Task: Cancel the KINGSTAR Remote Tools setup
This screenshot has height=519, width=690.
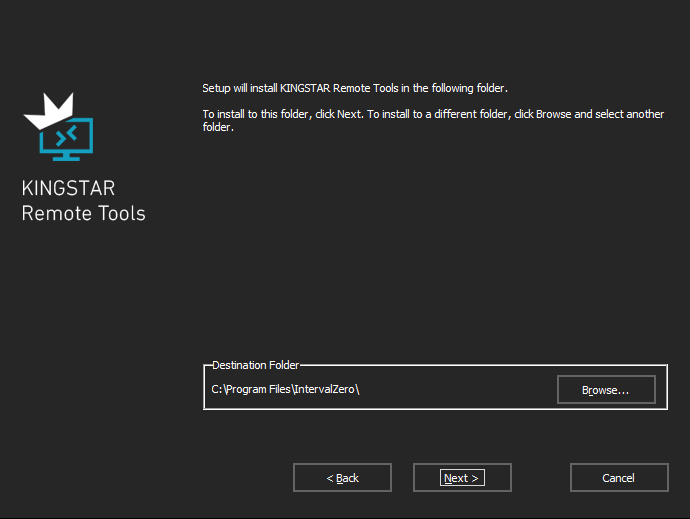Action: 619,478
